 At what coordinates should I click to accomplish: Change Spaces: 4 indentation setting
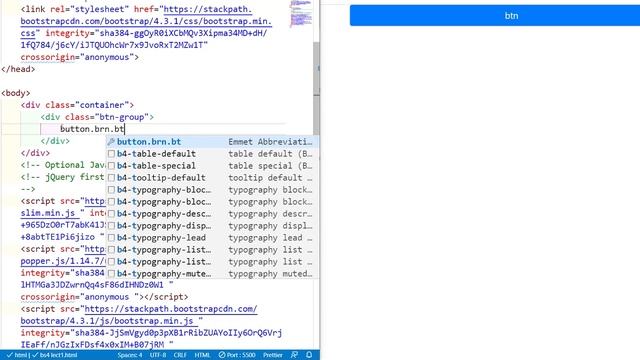pos(130,355)
